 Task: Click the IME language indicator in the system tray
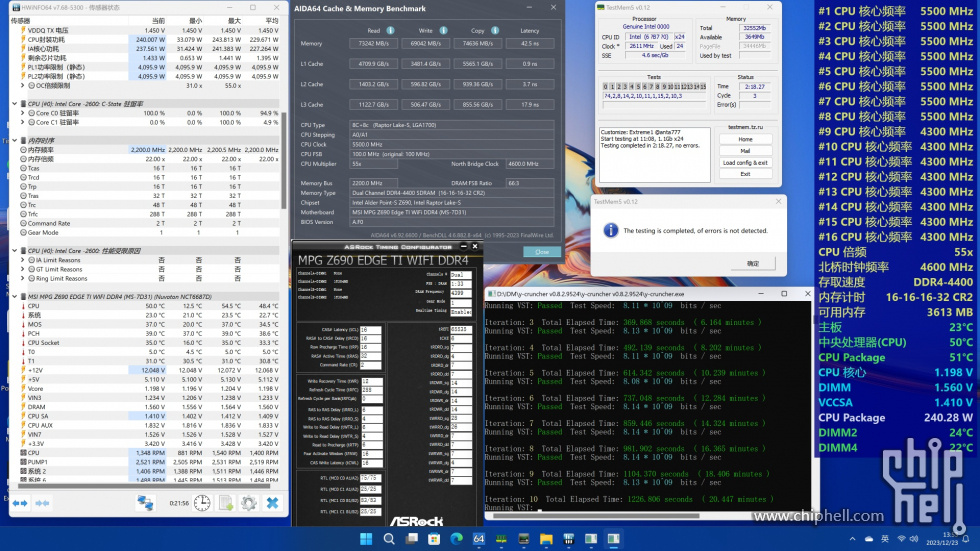[885, 539]
